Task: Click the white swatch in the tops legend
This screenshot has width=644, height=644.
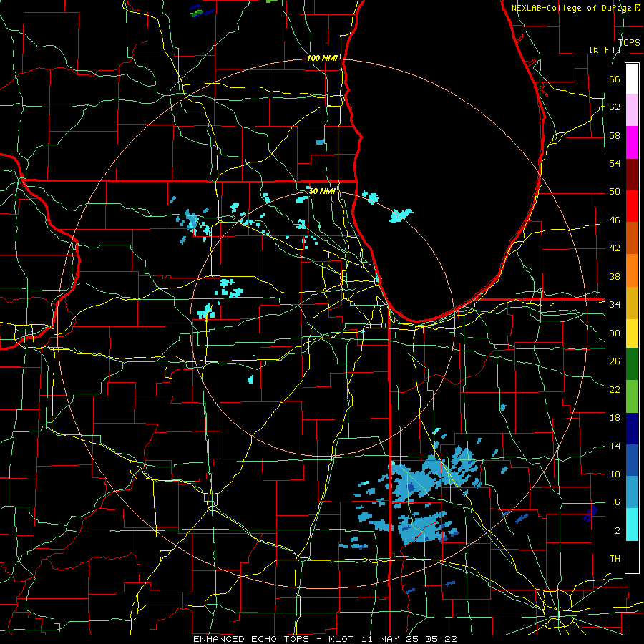Action: click(x=632, y=79)
